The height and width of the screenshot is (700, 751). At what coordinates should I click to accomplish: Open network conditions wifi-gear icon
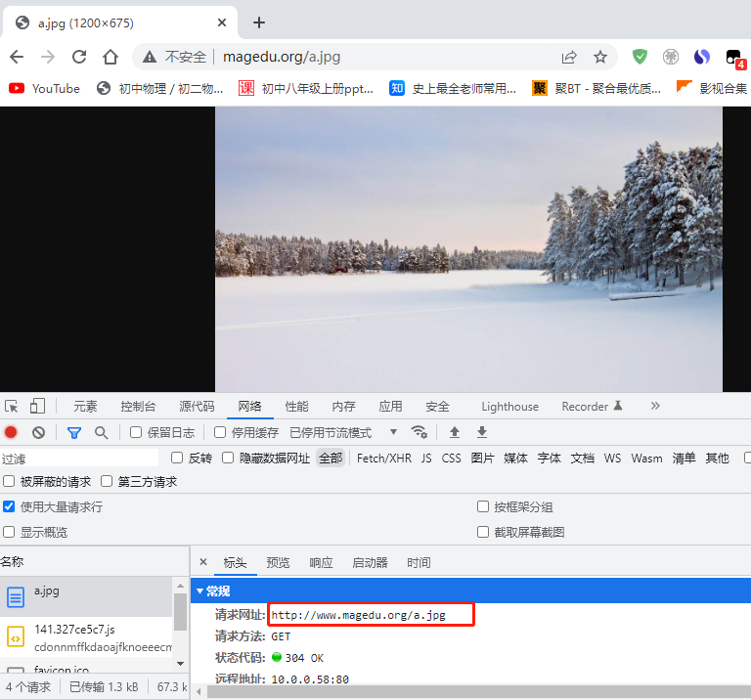(x=420, y=432)
